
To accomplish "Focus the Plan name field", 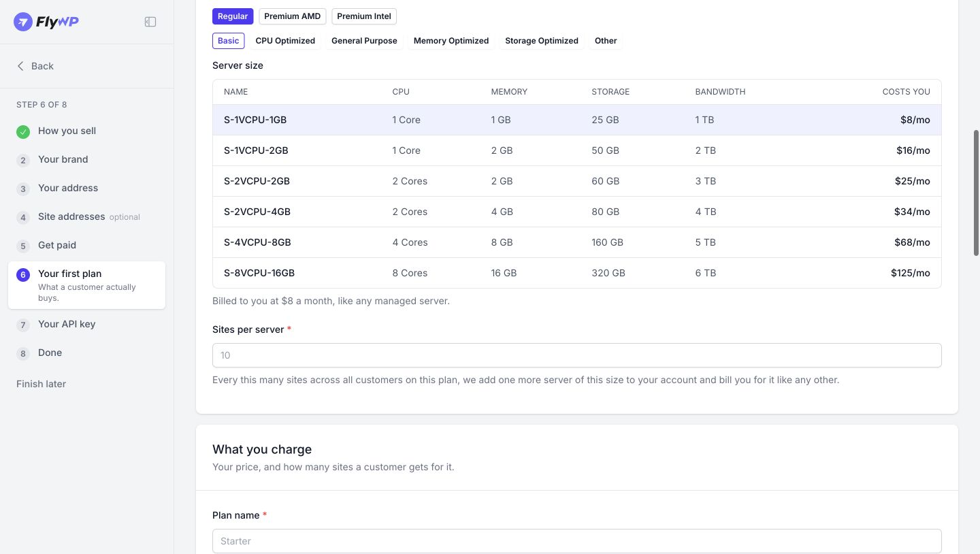I will tap(577, 541).
